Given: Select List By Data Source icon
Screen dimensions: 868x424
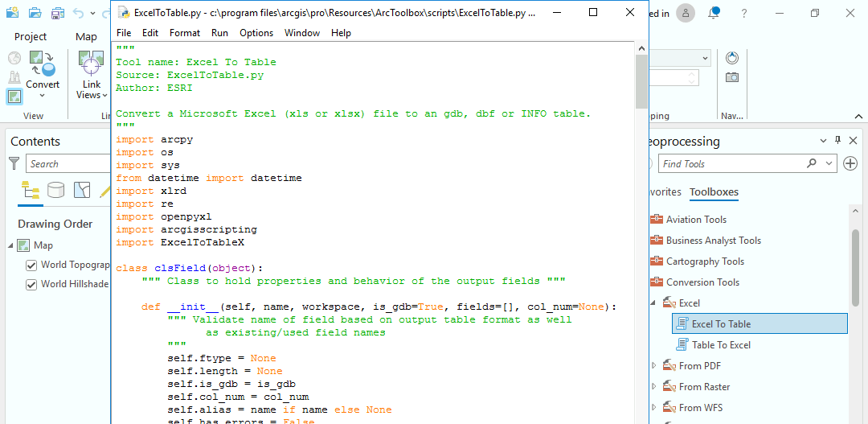Looking at the screenshot, I should [55, 190].
